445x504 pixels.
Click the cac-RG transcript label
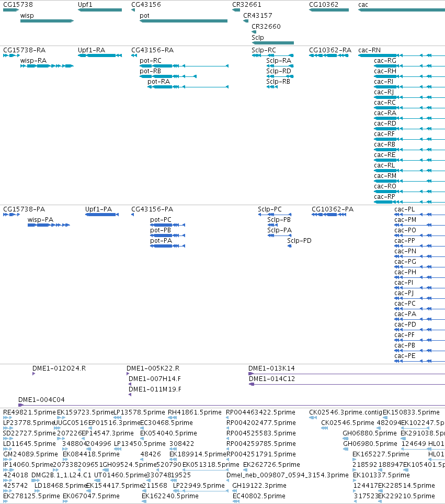click(385, 61)
